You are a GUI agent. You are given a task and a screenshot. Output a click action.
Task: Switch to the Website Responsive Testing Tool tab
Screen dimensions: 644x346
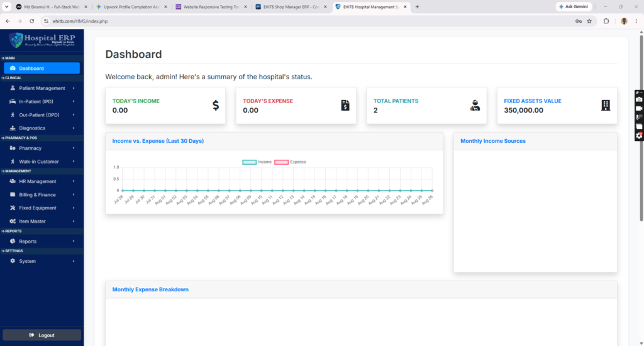pos(211,6)
